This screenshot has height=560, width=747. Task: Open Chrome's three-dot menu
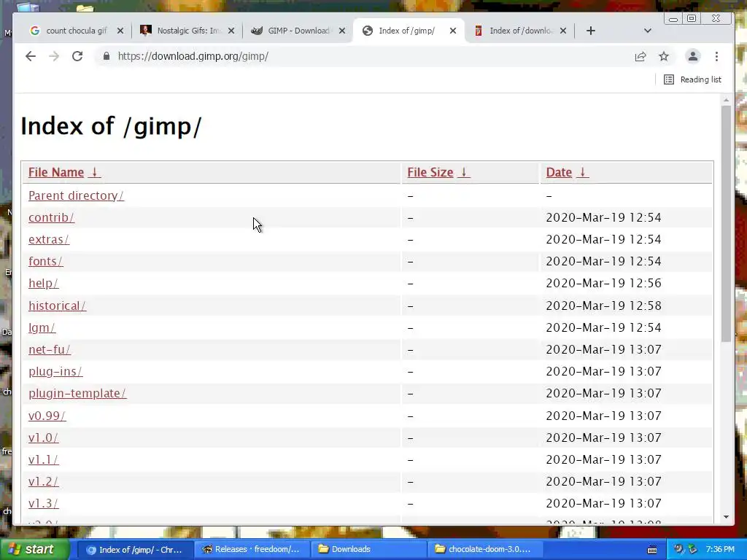click(x=716, y=56)
